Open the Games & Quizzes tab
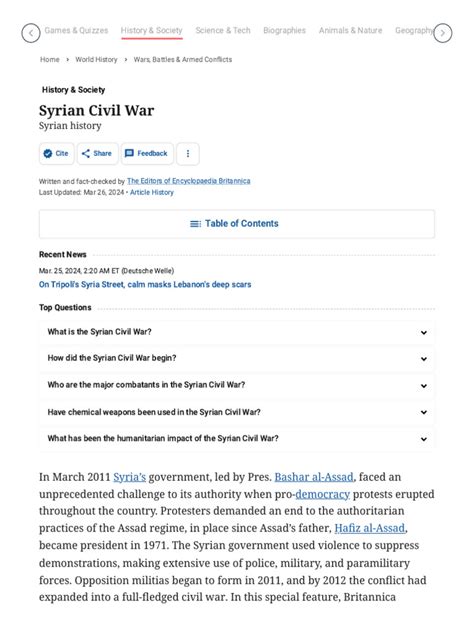The width and height of the screenshot is (474, 632). [x=76, y=31]
